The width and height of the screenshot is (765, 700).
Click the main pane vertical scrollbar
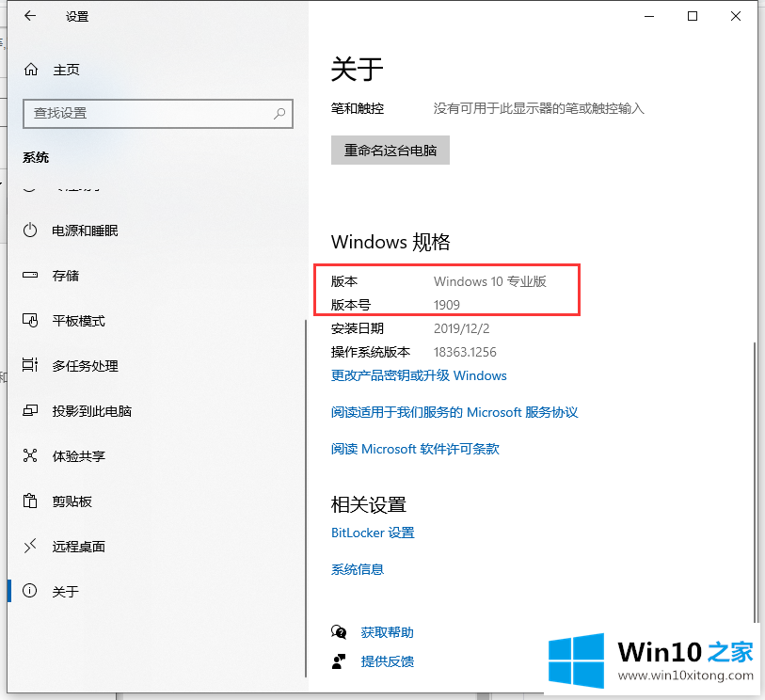755,483
